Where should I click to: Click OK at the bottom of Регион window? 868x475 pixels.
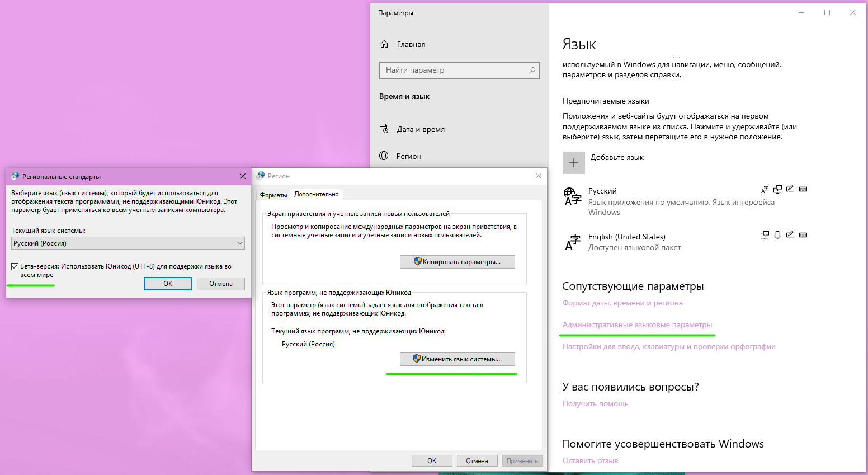tap(432, 461)
